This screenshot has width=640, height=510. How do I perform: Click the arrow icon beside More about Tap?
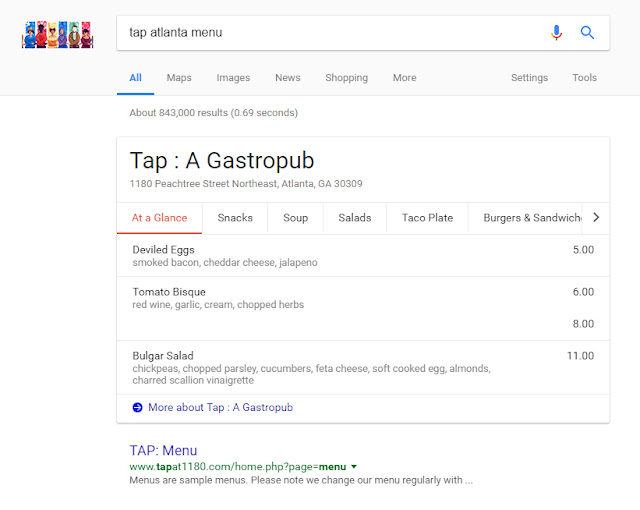pos(138,407)
